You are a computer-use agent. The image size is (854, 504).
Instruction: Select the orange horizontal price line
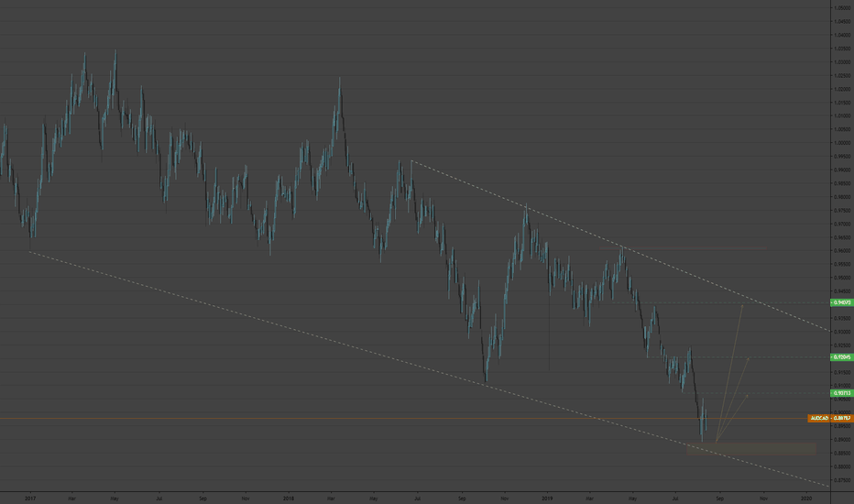pyautogui.click(x=403, y=419)
